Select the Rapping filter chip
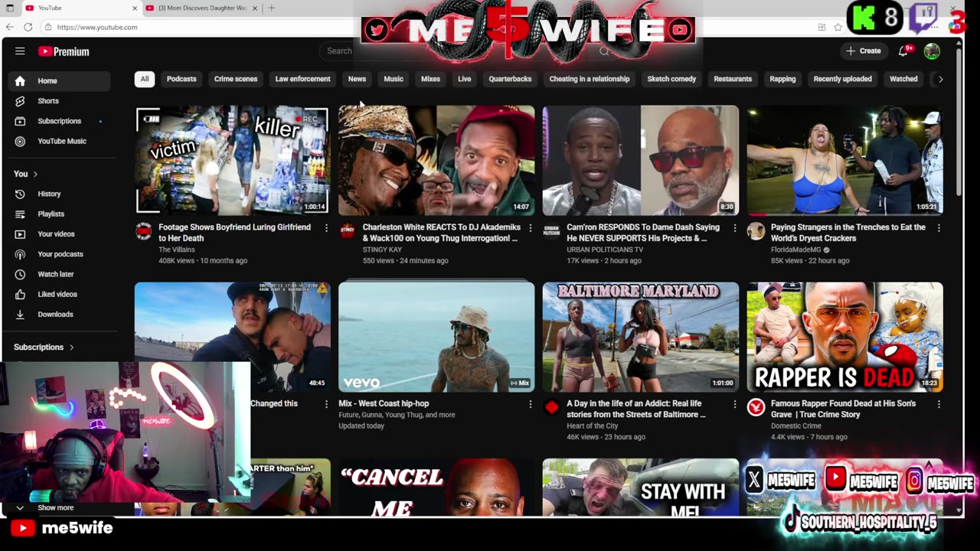The width and height of the screenshot is (980, 551). point(782,79)
